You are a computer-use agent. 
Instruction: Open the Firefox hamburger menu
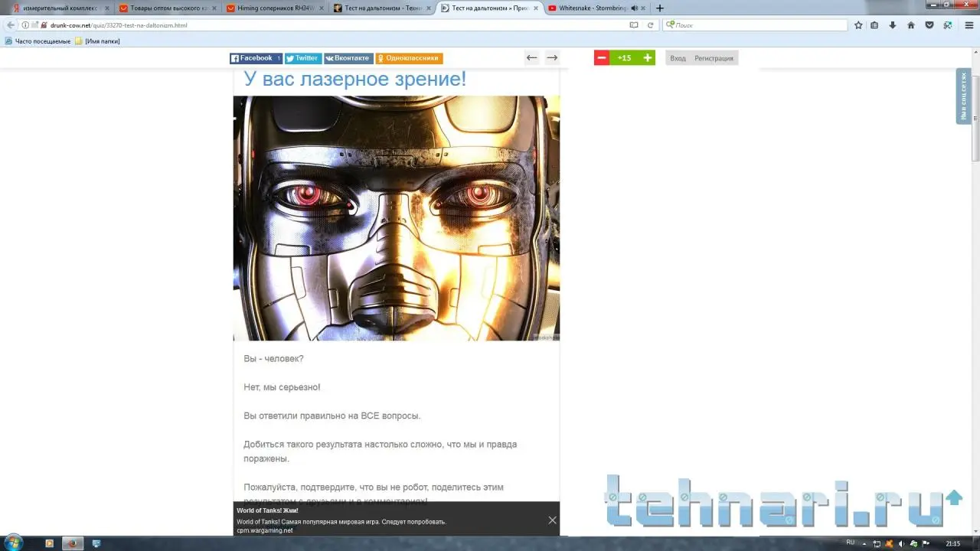(x=969, y=25)
